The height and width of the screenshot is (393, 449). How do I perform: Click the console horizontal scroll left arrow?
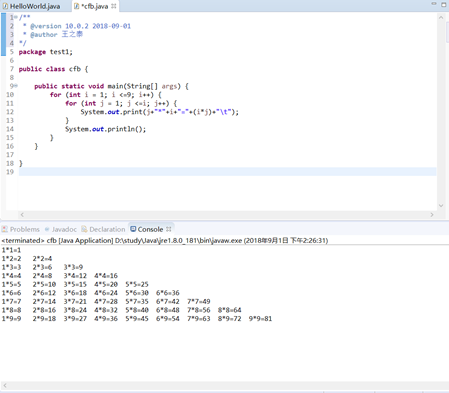tap(5, 386)
